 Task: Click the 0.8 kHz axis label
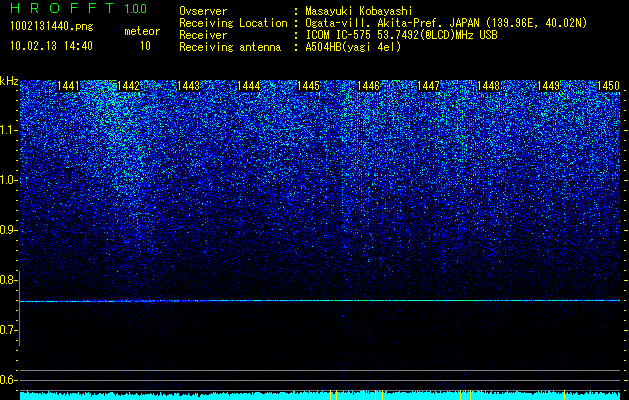[x=9, y=280]
